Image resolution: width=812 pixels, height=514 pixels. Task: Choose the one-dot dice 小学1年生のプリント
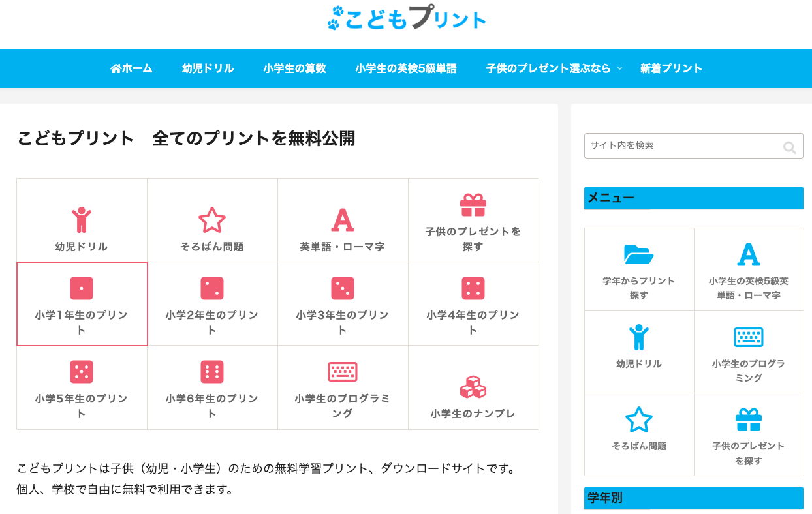82,288
